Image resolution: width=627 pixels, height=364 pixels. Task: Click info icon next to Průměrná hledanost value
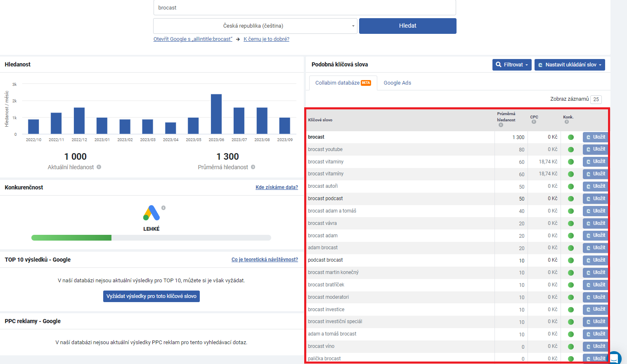click(253, 167)
